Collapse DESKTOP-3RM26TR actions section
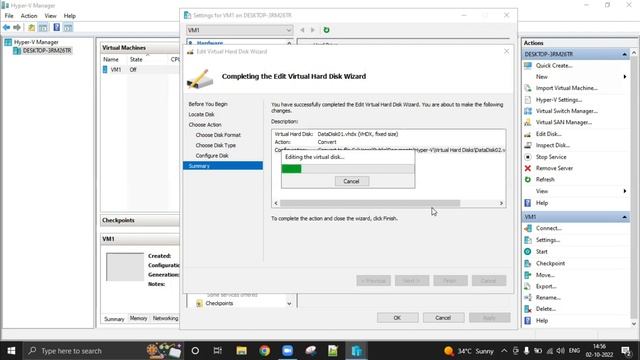The image size is (640, 360). pos(624,54)
